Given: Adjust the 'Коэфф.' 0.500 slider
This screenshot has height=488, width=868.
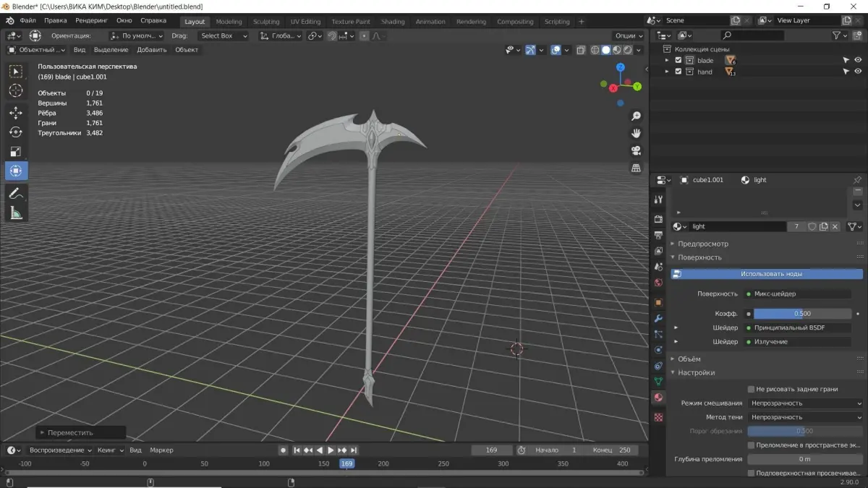Looking at the screenshot, I should click(802, 314).
